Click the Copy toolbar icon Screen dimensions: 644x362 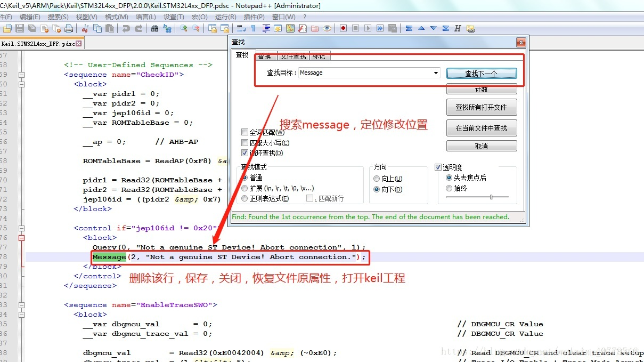click(97, 28)
